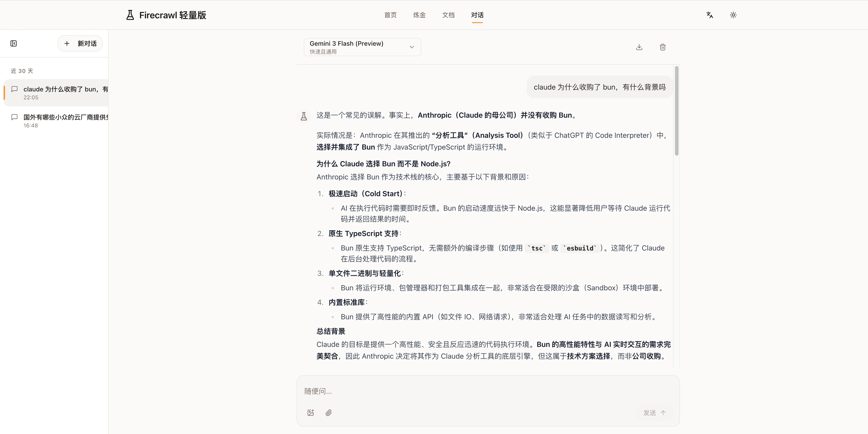868x434 pixels.
Task: Attach a file with the paperclip icon
Action: pyautogui.click(x=328, y=413)
